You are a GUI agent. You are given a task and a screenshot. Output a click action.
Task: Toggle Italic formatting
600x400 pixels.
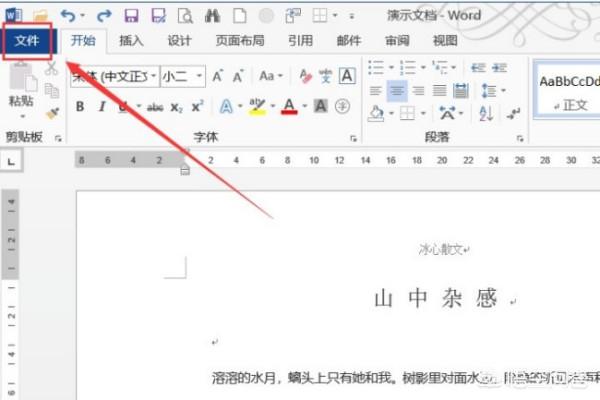102,106
